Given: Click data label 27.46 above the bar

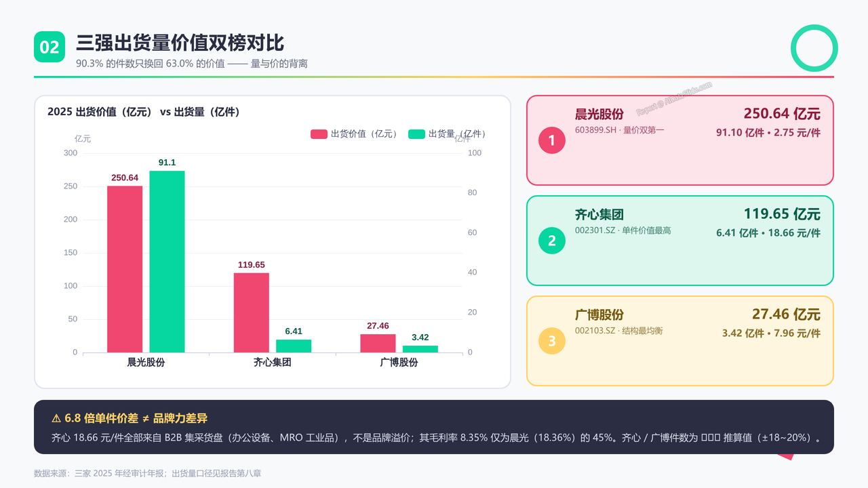Looking at the screenshot, I should tap(378, 326).
